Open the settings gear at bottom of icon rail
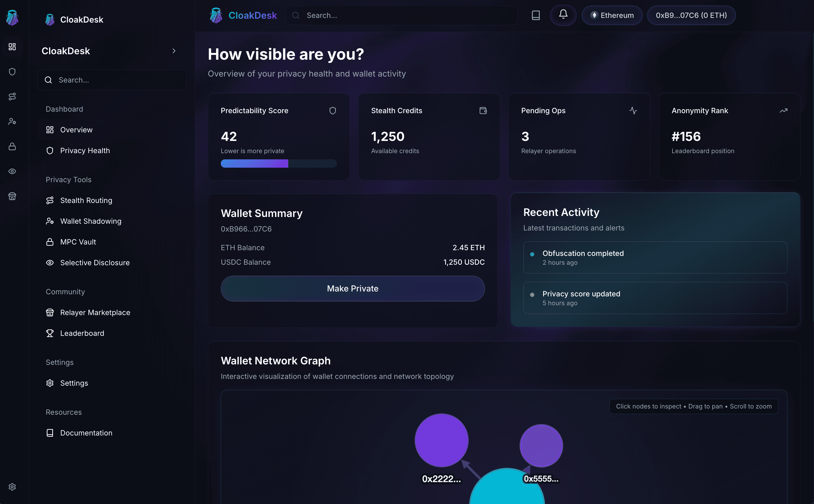Screen dimensions: 814x504 point(12,487)
